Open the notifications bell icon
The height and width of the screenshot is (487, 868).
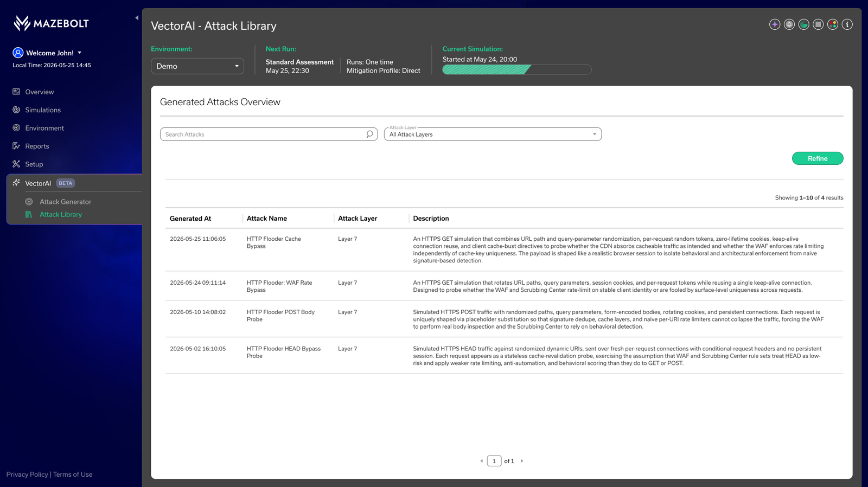pyautogui.click(x=789, y=24)
